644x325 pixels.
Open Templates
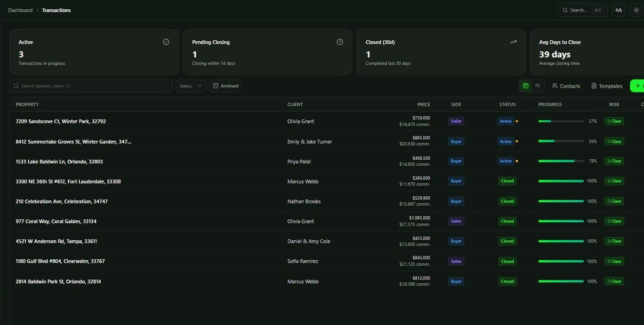click(x=607, y=86)
